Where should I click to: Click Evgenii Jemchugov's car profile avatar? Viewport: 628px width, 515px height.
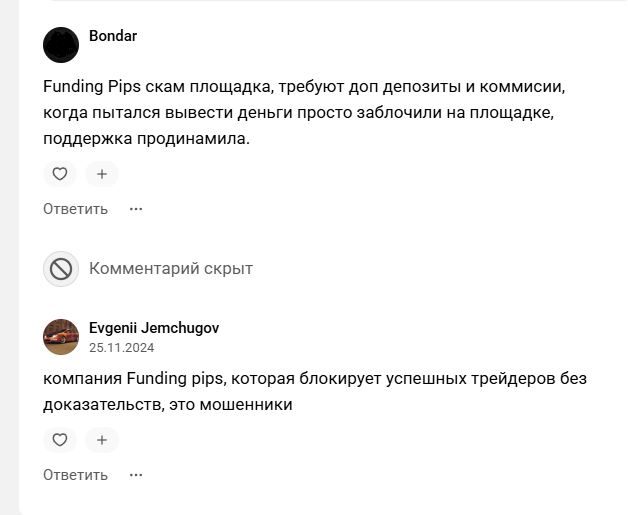(x=61, y=337)
